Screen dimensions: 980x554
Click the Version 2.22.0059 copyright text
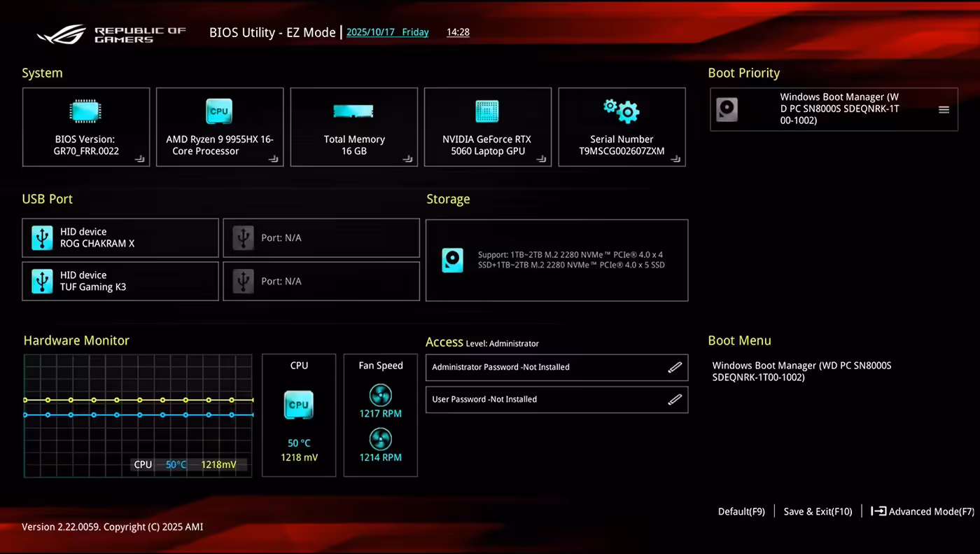click(113, 527)
